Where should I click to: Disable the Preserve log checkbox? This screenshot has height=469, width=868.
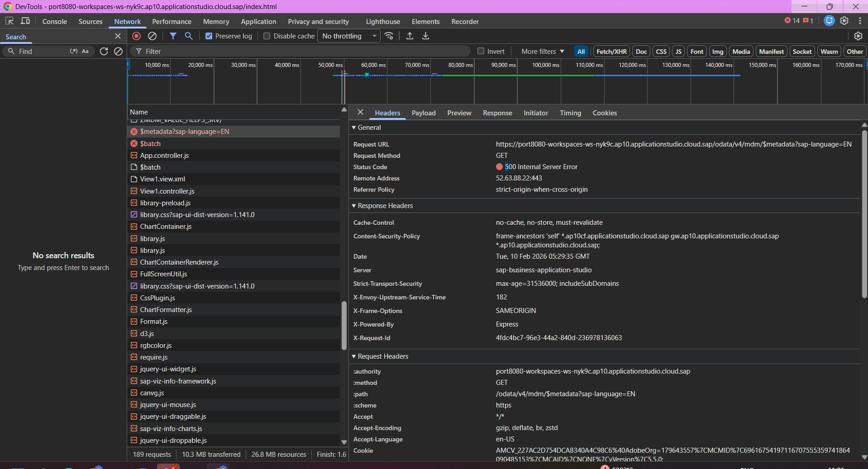point(209,36)
